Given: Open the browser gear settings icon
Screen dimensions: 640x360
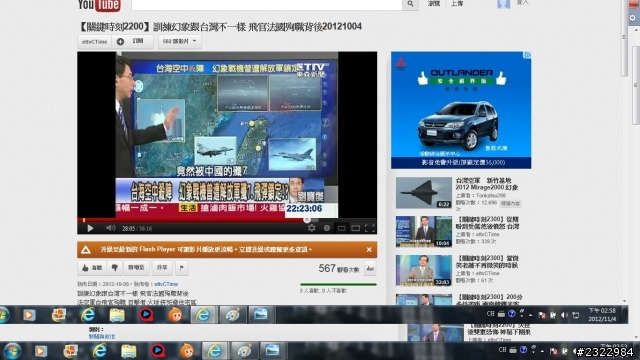Looking at the screenshot, I should (x=633, y=18).
